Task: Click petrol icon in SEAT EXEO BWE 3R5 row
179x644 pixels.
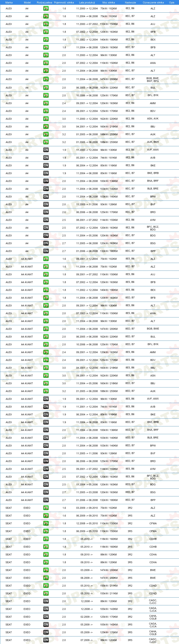Action: (46, 578)
